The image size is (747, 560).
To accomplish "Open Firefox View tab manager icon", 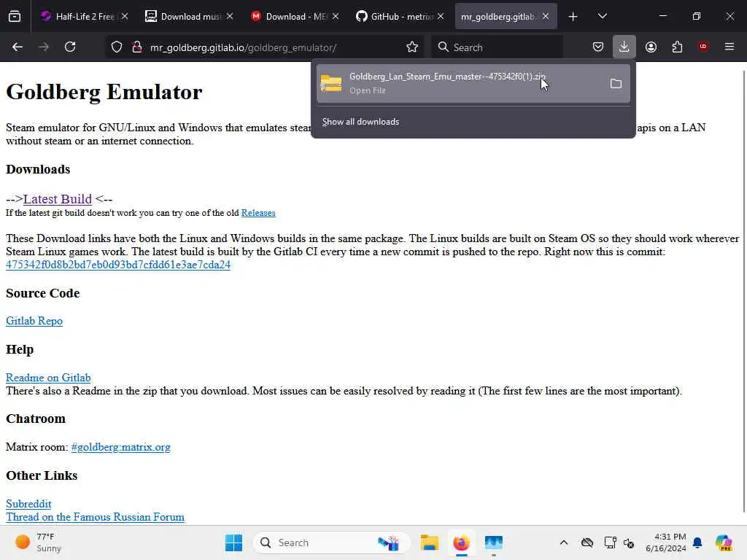I will click(x=15, y=17).
